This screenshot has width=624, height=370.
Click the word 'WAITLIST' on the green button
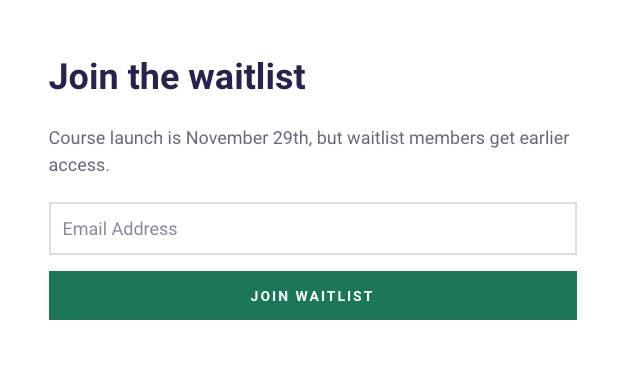click(x=334, y=296)
